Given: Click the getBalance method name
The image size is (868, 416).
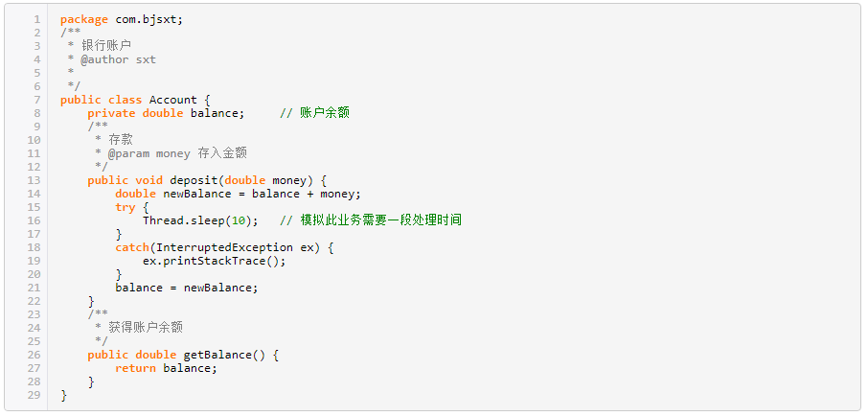Looking at the screenshot, I should pos(217,355).
